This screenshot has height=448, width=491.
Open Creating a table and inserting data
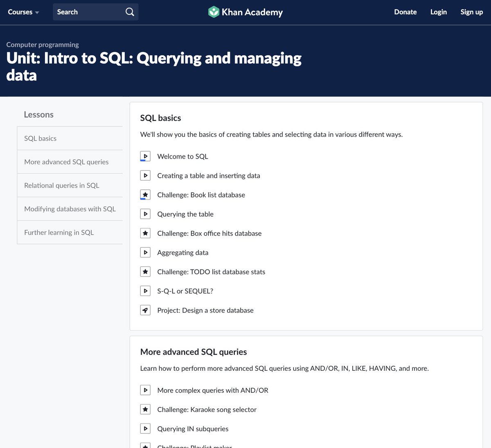tap(209, 175)
